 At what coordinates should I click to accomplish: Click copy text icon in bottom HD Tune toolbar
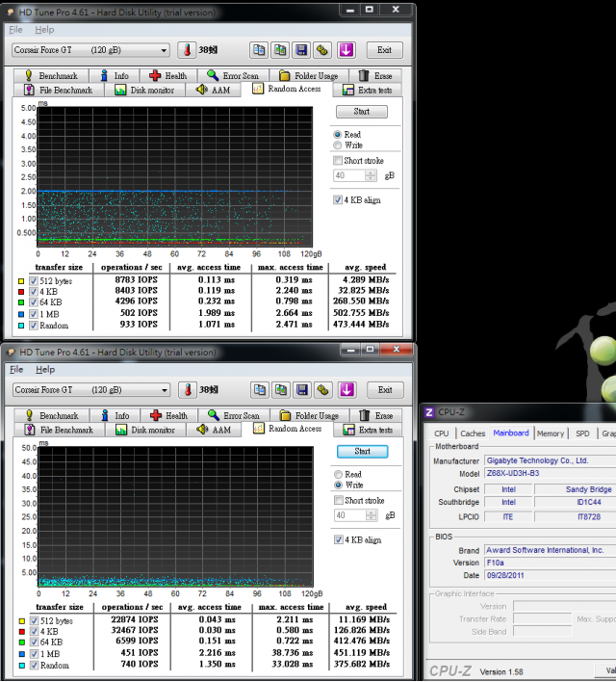[260, 390]
